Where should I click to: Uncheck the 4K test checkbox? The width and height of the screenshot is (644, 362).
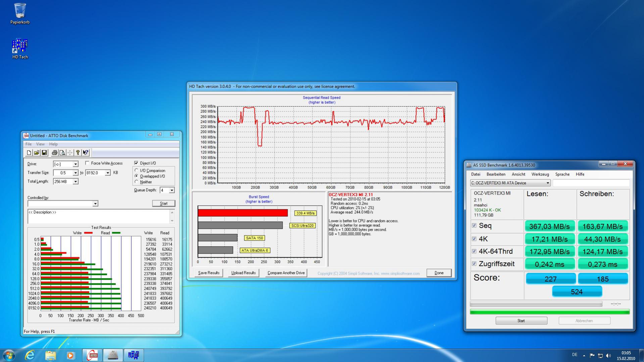point(474,239)
